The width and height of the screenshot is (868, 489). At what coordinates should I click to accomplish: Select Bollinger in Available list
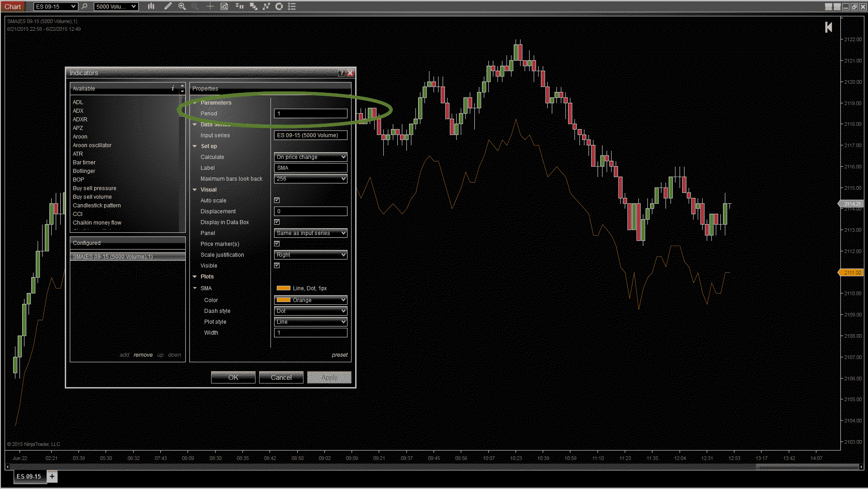[x=84, y=171]
